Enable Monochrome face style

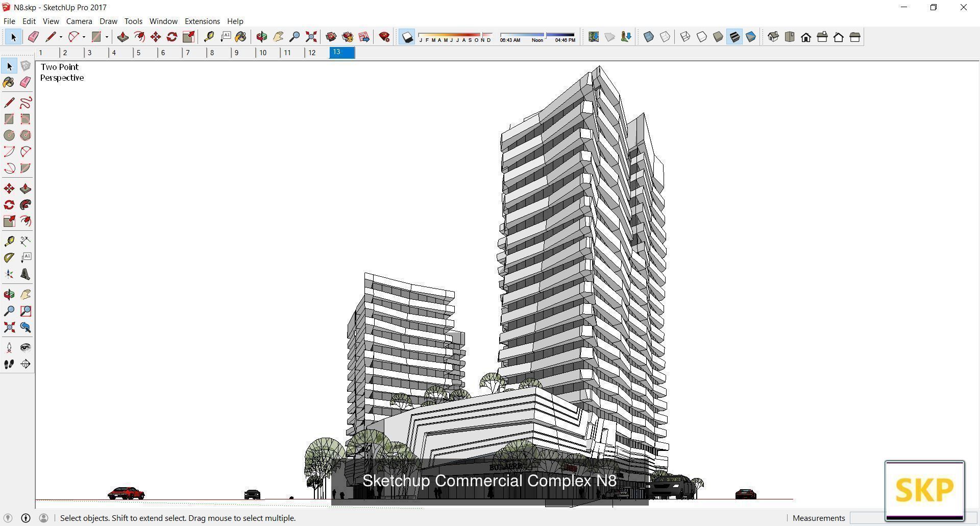750,37
